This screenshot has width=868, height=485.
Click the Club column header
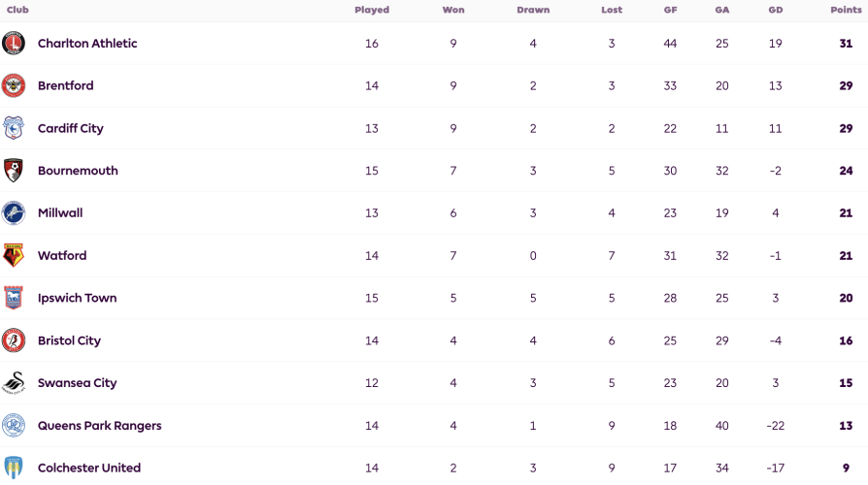pos(17,10)
